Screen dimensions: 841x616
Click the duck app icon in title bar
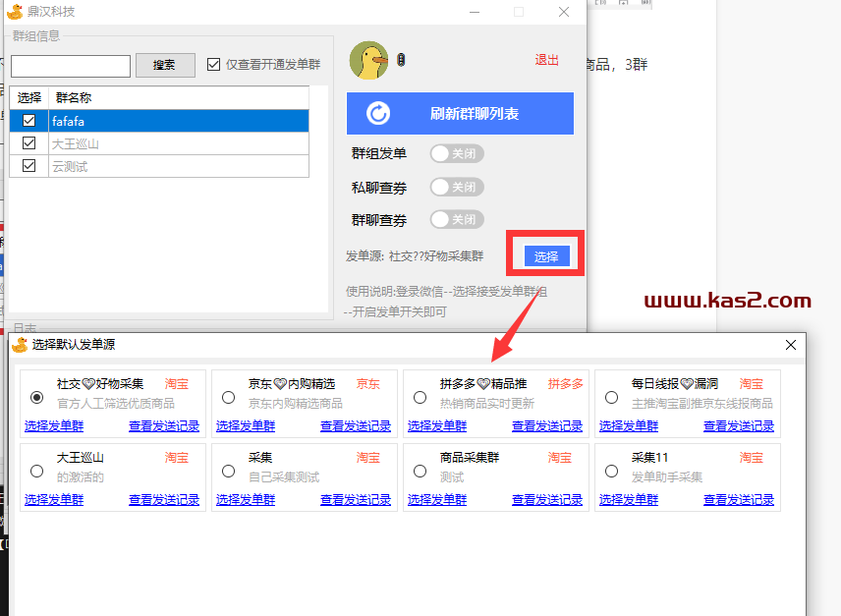tap(15, 11)
